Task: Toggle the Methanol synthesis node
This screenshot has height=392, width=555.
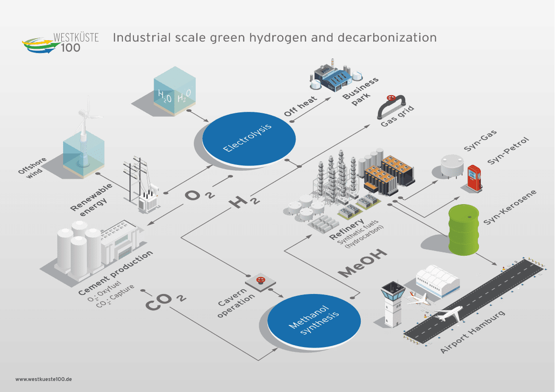Action: 313,320
